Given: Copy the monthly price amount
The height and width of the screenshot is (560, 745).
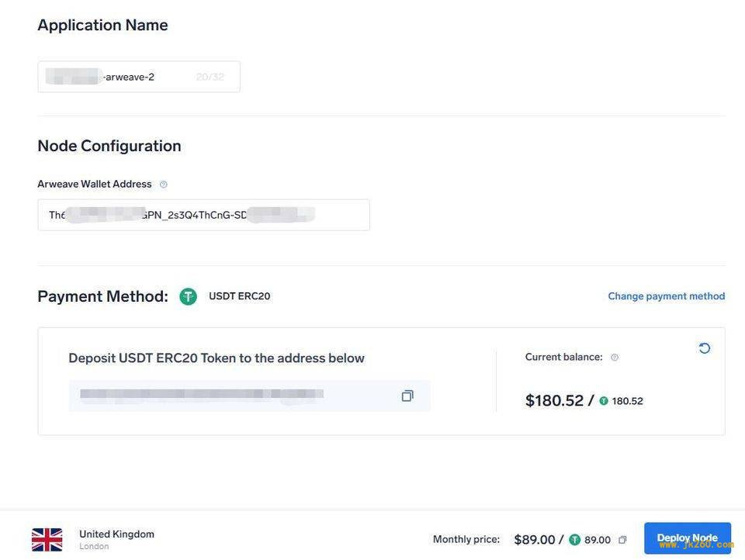Looking at the screenshot, I should point(622,540).
